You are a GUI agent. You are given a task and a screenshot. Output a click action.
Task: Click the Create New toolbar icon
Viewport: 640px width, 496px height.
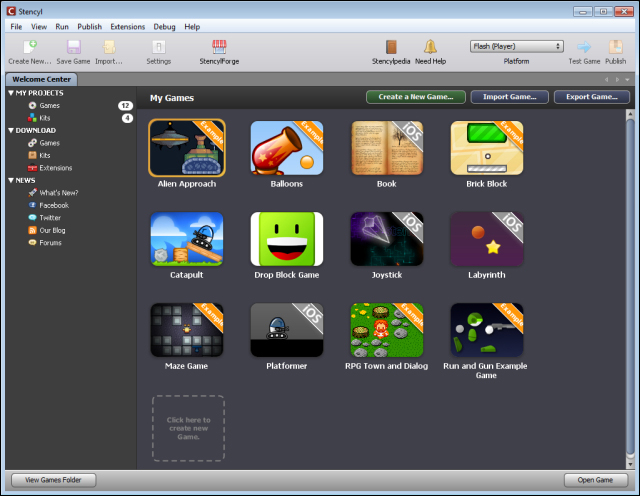click(30, 47)
